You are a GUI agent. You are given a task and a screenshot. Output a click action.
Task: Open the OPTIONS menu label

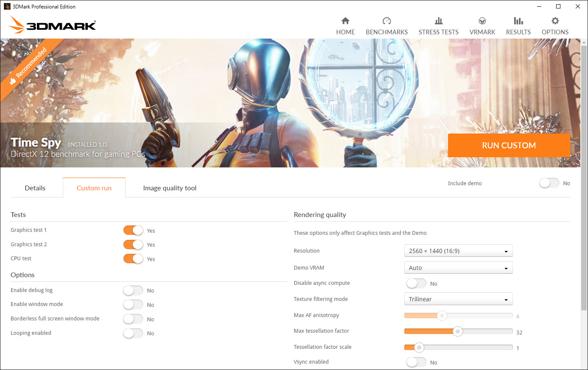tap(555, 32)
